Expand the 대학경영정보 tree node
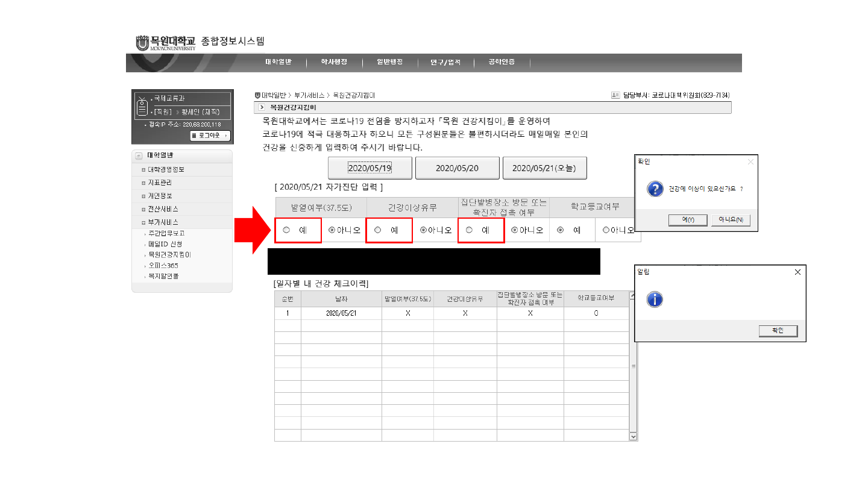This screenshot has width=868, height=488. coord(143,170)
